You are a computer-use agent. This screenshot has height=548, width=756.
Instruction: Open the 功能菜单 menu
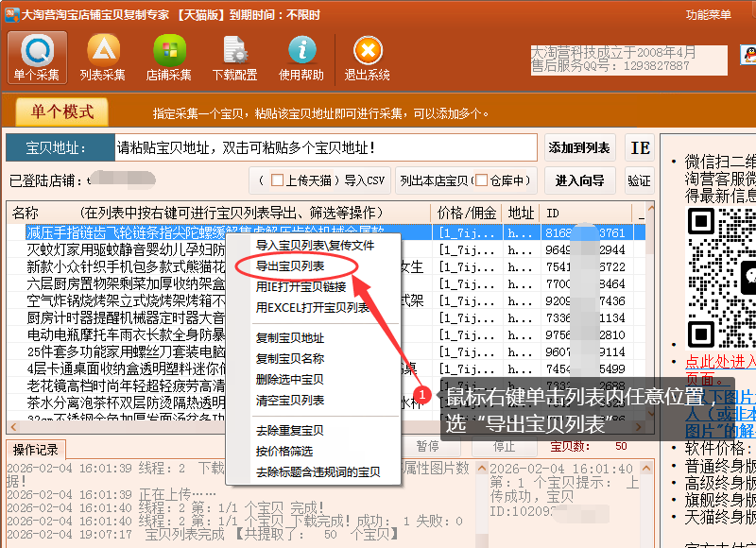709,15
